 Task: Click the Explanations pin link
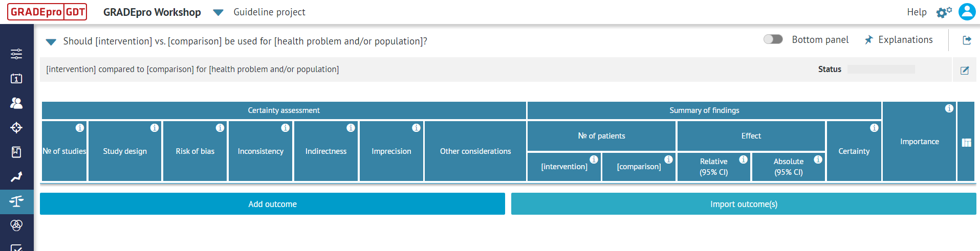pyautogui.click(x=899, y=40)
